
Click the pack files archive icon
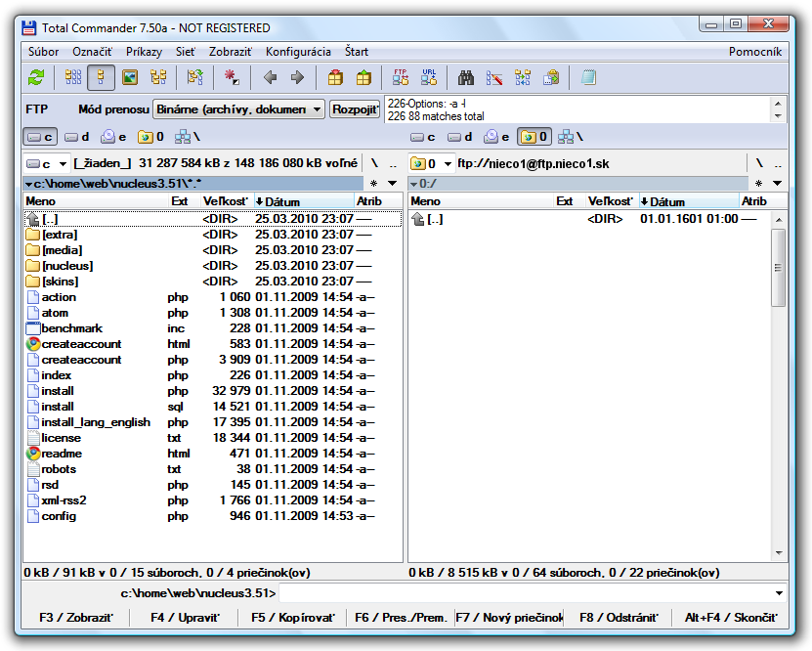[x=335, y=77]
